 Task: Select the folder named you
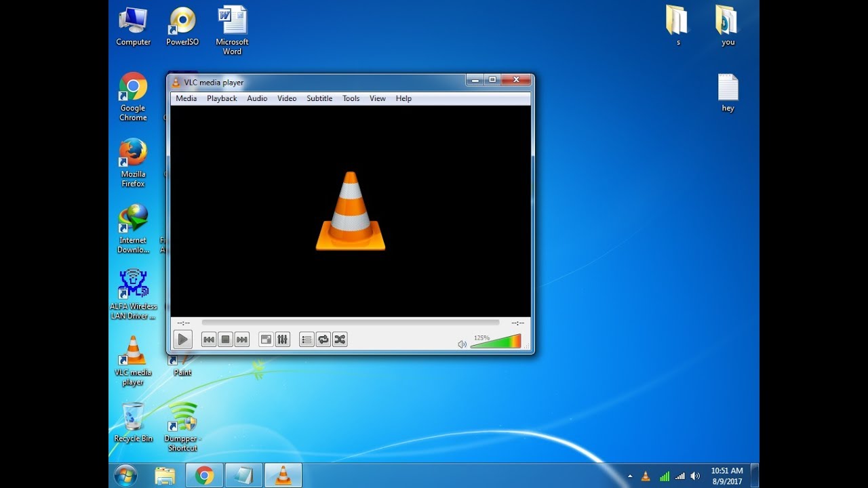[x=728, y=26]
